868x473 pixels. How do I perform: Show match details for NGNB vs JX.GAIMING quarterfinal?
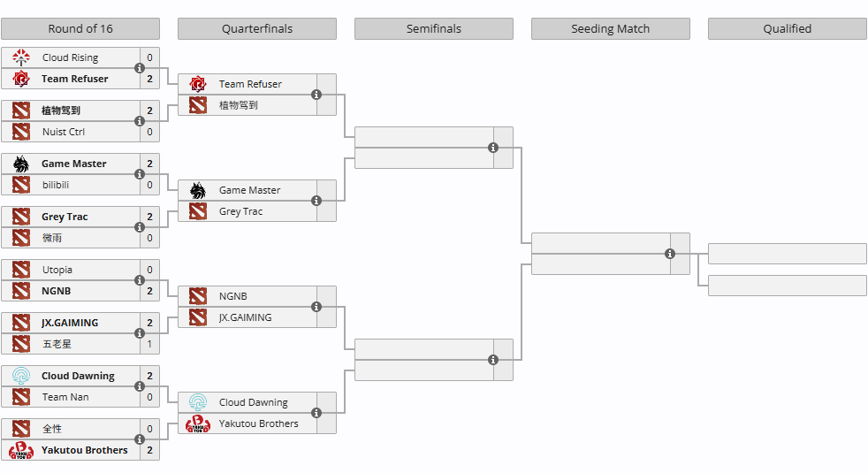pyautogui.click(x=316, y=307)
